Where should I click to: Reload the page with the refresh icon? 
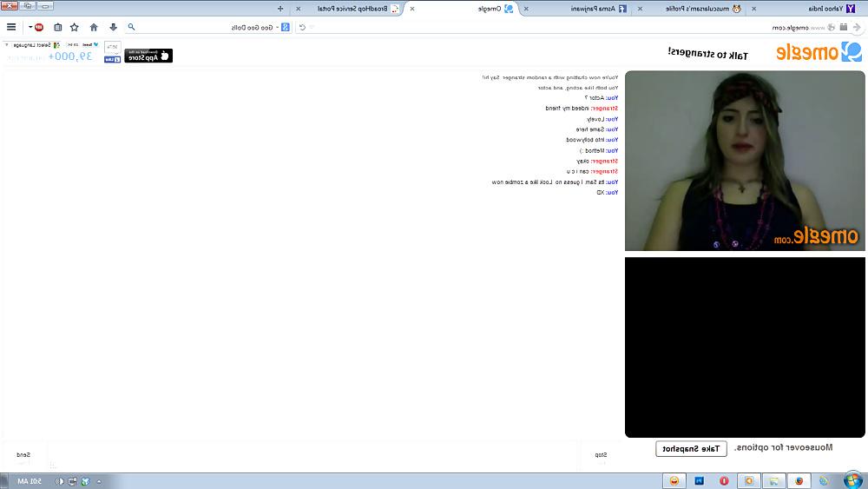tap(302, 27)
